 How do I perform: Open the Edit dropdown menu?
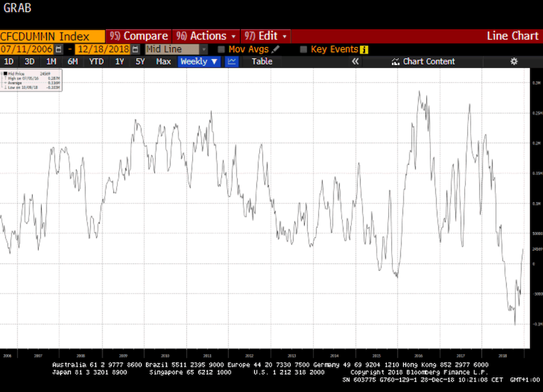point(266,36)
